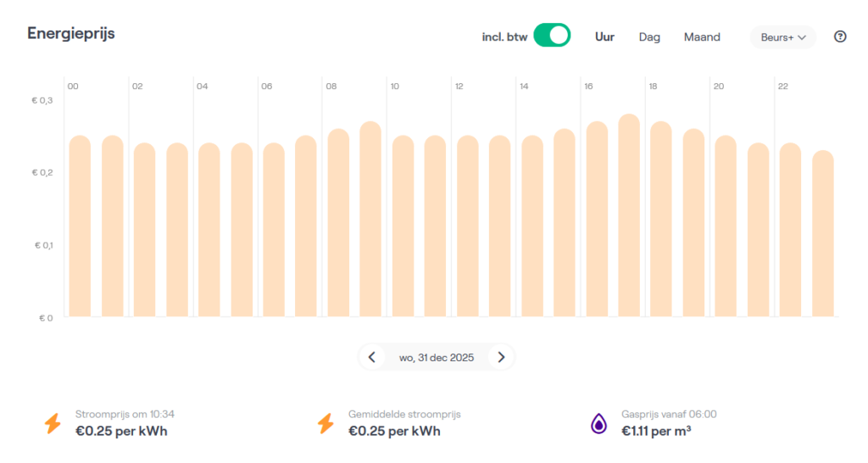Click the lightning icon beside Stroomprijs om 10:34
Viewport: 868px width, 463px height.
coord(53,423)
